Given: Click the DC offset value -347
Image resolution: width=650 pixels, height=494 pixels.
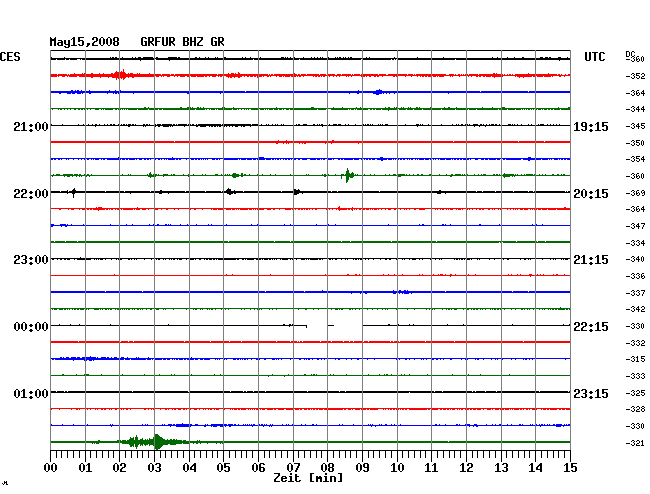Looking at the screenshot, I should point(635,226).
